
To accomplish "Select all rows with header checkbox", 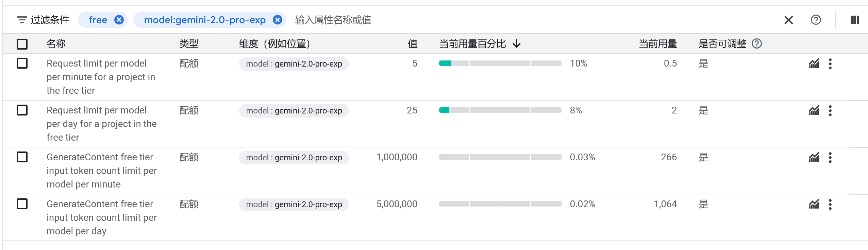I will [x=22, y=44].
